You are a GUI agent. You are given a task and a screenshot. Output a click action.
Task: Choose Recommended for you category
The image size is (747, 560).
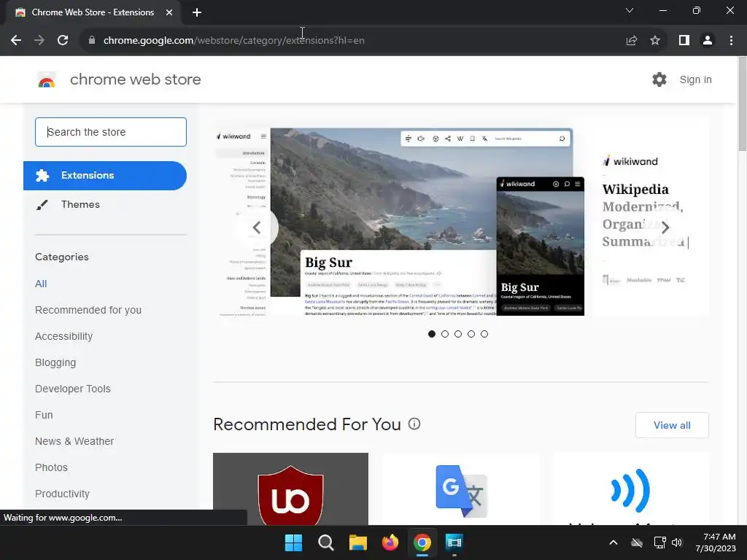pyautogui.click(x=88, y=310)
